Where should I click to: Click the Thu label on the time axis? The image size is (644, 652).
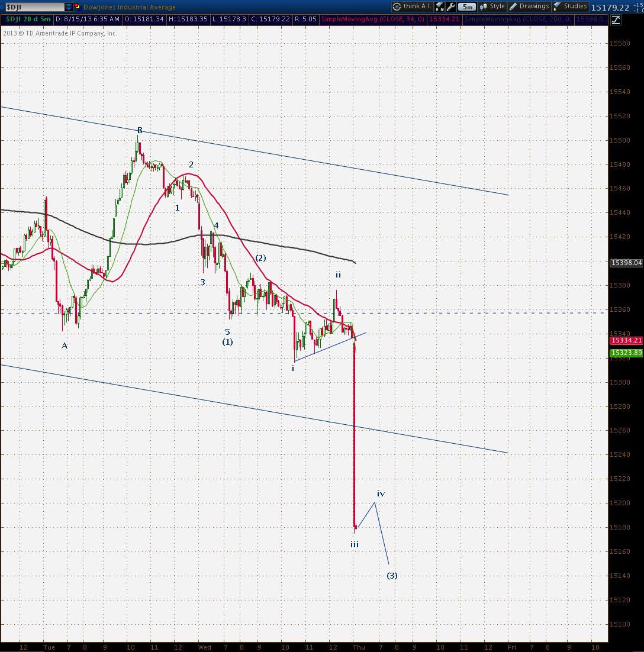[x=359, y=647]
